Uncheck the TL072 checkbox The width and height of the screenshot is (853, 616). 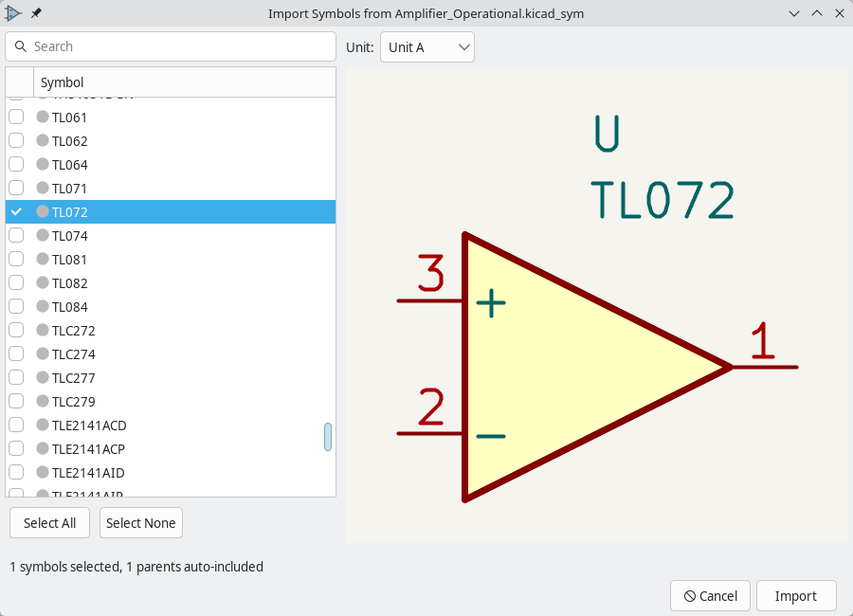click(x=15, y=211)
